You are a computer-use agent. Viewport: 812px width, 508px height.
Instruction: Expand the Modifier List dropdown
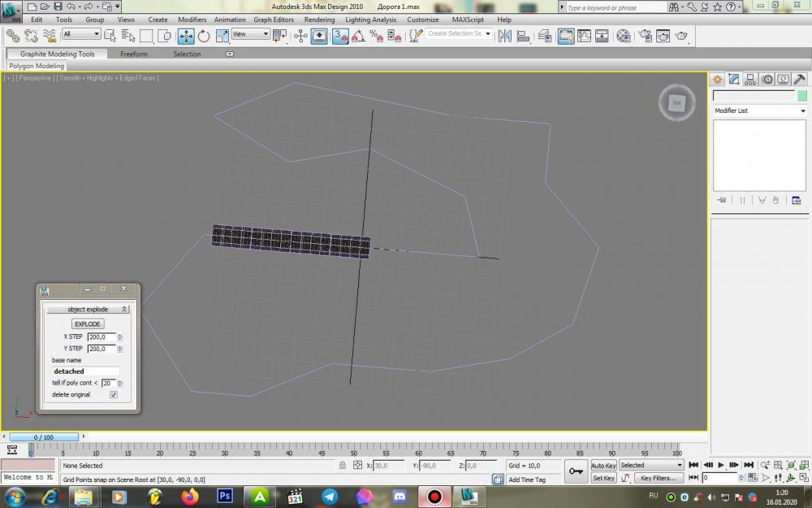[760, 111]
